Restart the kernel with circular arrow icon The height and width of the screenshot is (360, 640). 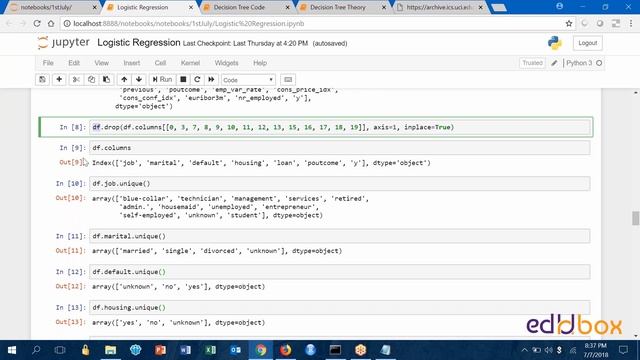(x=197, y=80)
